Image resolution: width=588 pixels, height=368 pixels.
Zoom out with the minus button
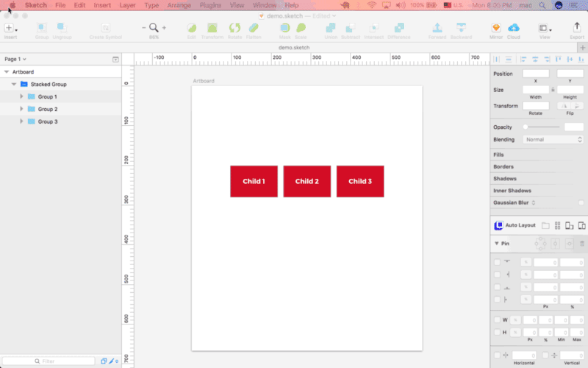(x=143, y=28)
